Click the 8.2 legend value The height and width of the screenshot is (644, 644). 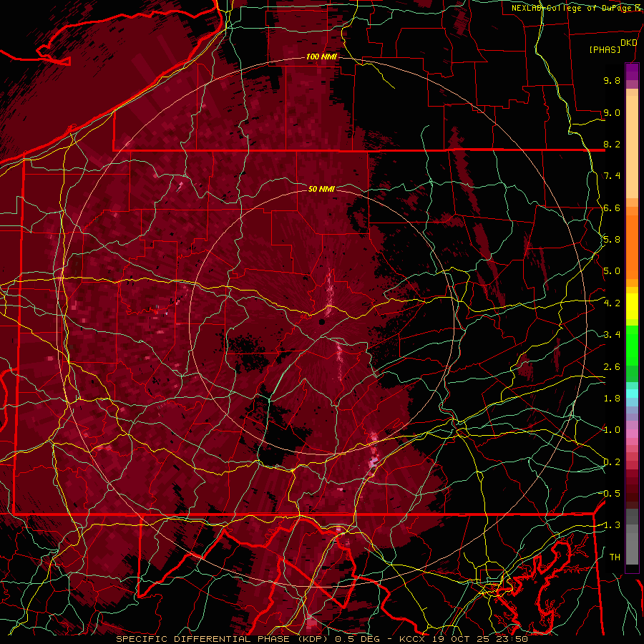[612, 144]
